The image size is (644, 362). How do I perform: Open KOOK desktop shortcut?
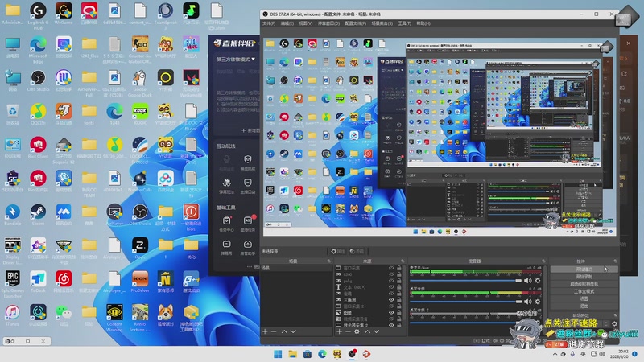tap(140, 114)
